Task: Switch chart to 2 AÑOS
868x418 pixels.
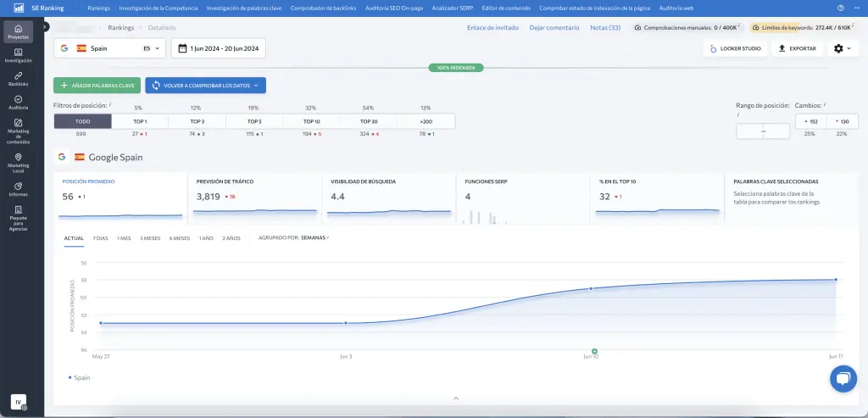Action: 231,238
